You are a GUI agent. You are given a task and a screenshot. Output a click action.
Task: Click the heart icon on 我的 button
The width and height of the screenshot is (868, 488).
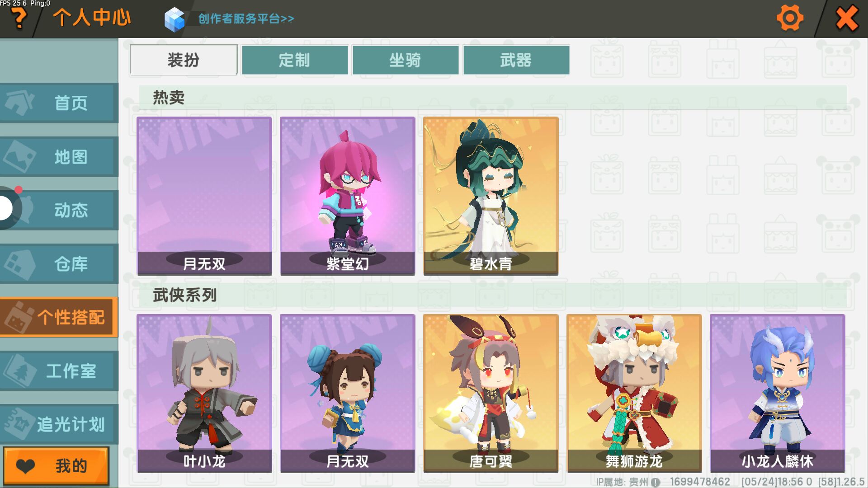pyautogui.click(x=26, y=466)
